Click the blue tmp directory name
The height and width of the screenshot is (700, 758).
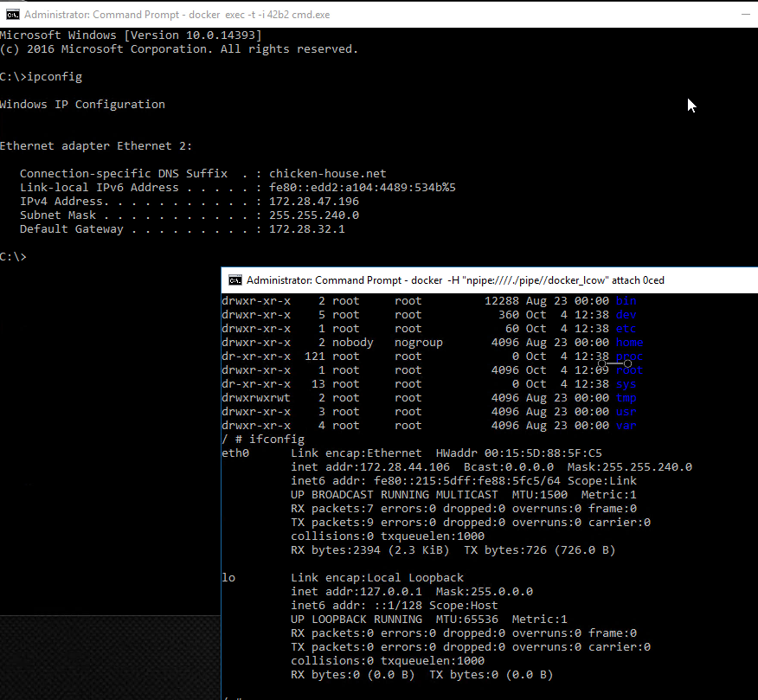coord(626,398)
